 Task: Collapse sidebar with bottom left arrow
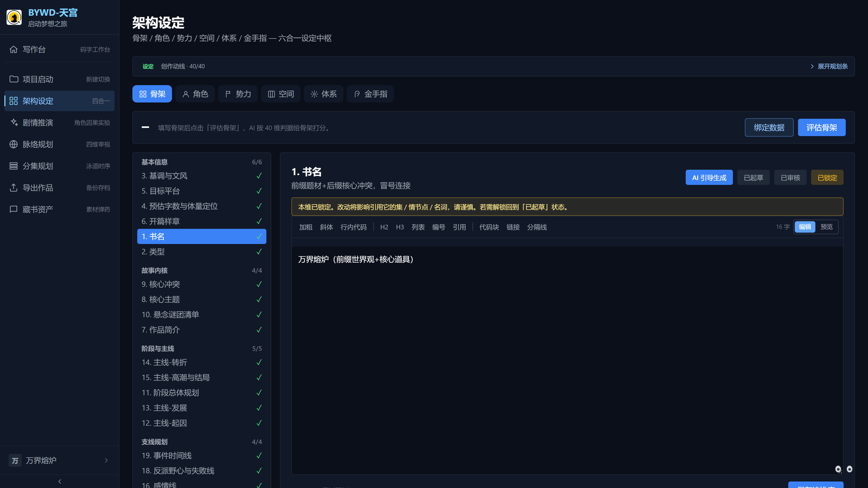pos(60,481)
